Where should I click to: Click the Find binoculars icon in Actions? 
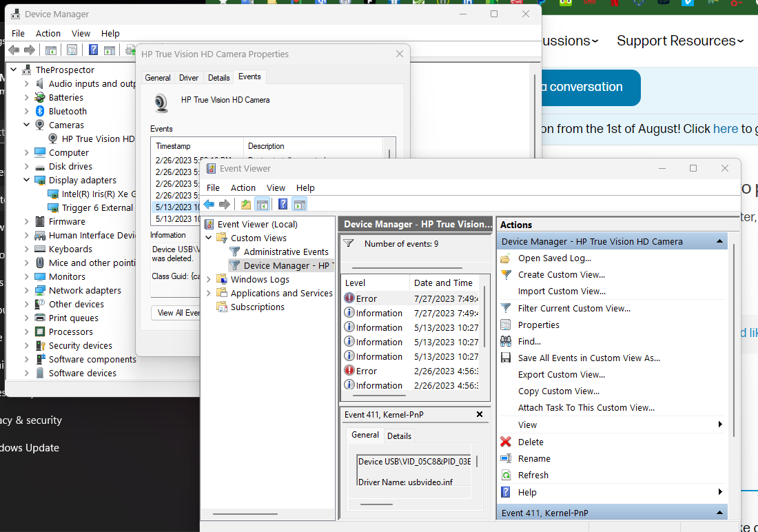506,341
